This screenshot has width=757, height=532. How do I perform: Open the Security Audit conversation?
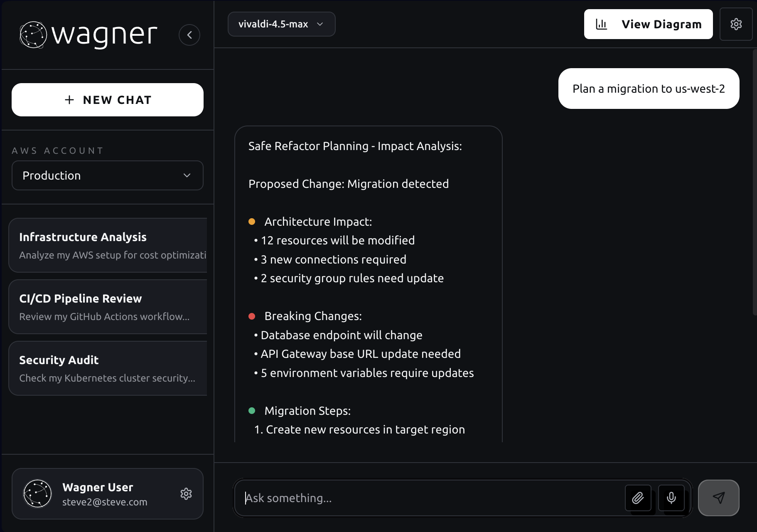(108, 368)
